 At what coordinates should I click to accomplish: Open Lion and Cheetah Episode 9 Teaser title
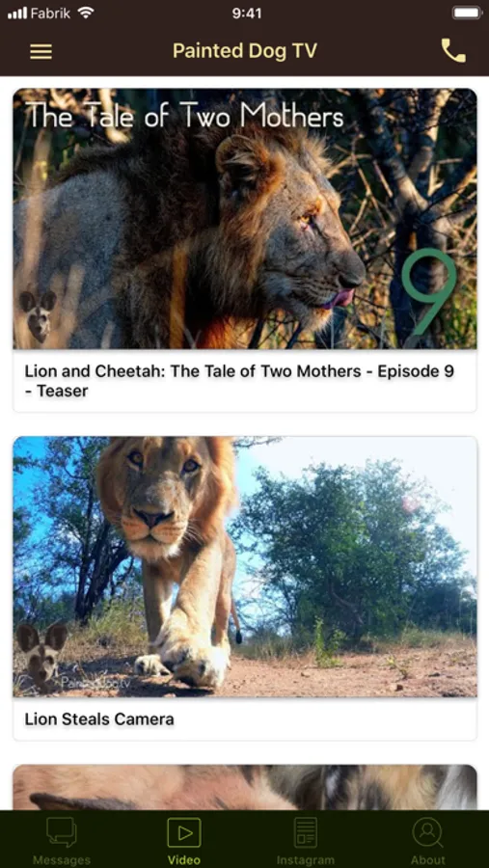click(x=239, y=381)
